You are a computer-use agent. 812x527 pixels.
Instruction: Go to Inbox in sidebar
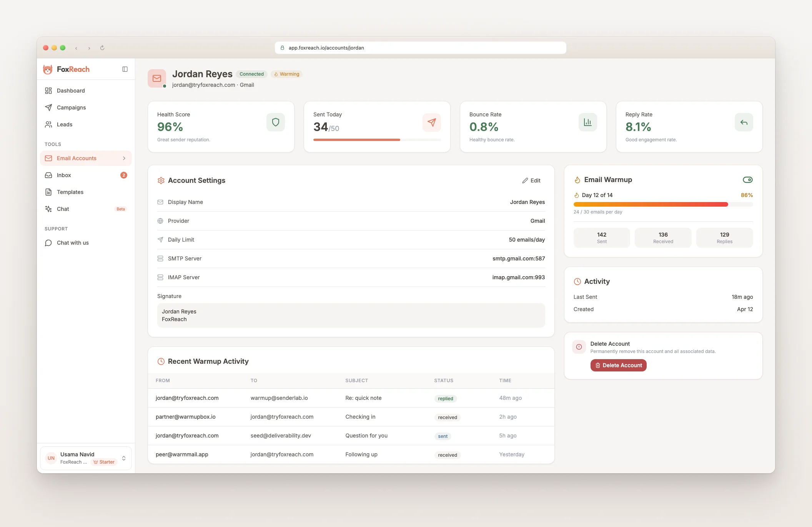[x=64, y=175]
